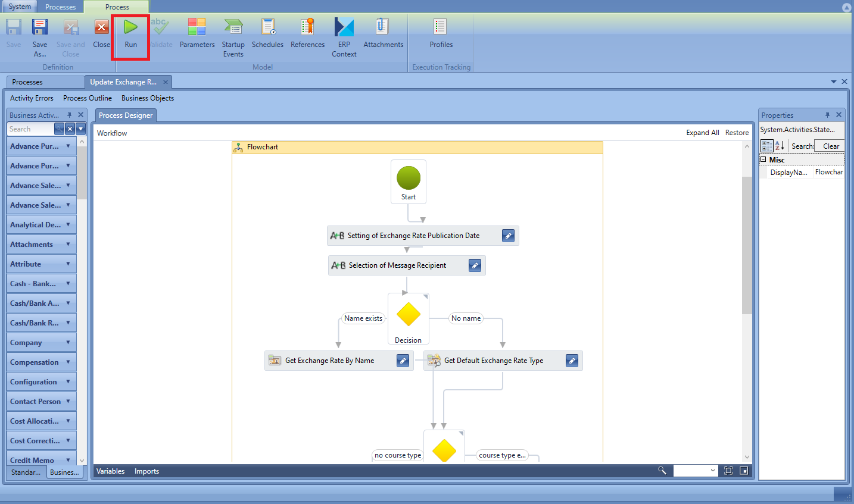
Task: Sort Properties alphabetically with A-Z icon
Action: tap(780, 146)
